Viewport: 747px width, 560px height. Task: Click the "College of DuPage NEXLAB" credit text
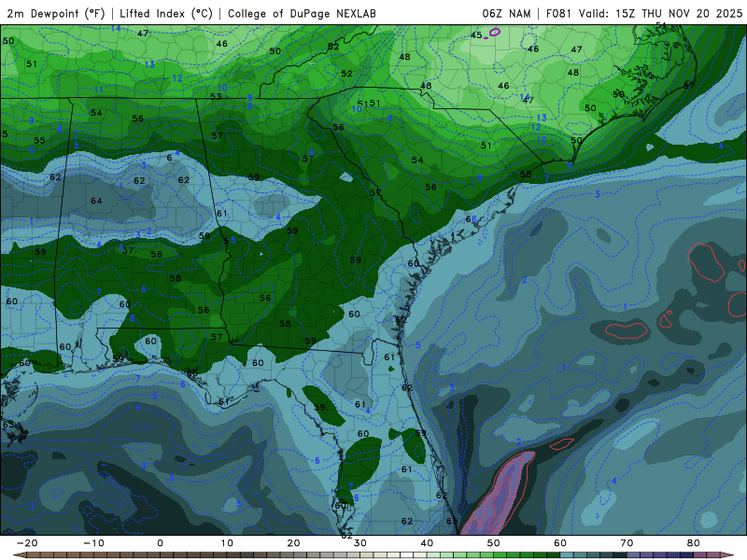(302, 13)
